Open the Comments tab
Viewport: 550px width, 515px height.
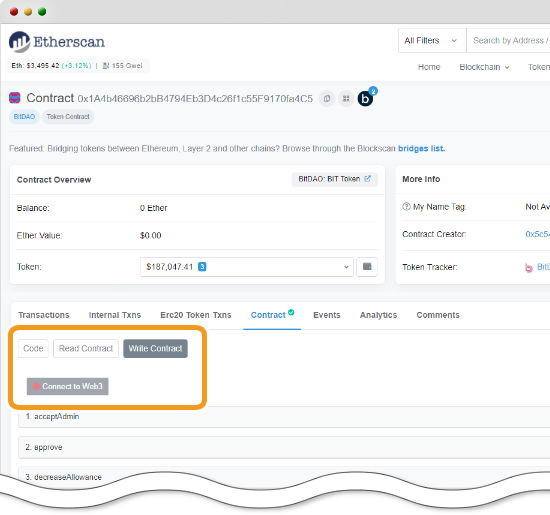(x=438, y=315)
